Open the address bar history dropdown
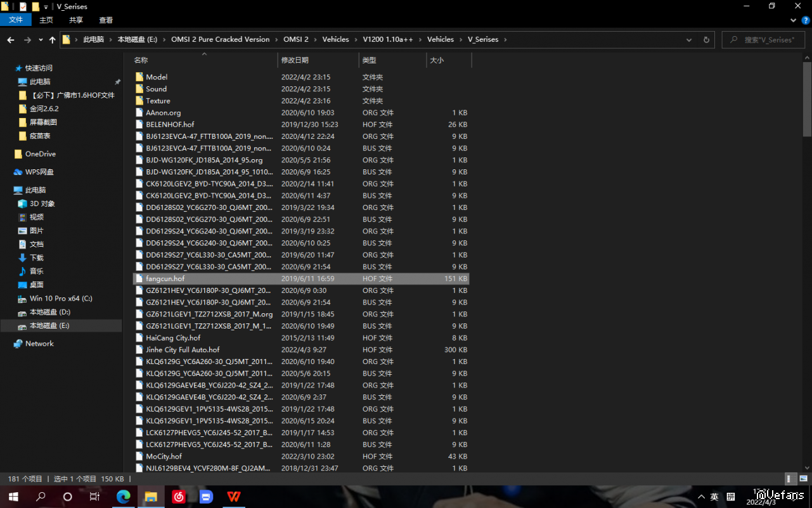The height and width of the screenshot is (508, 812). [689, 39]
